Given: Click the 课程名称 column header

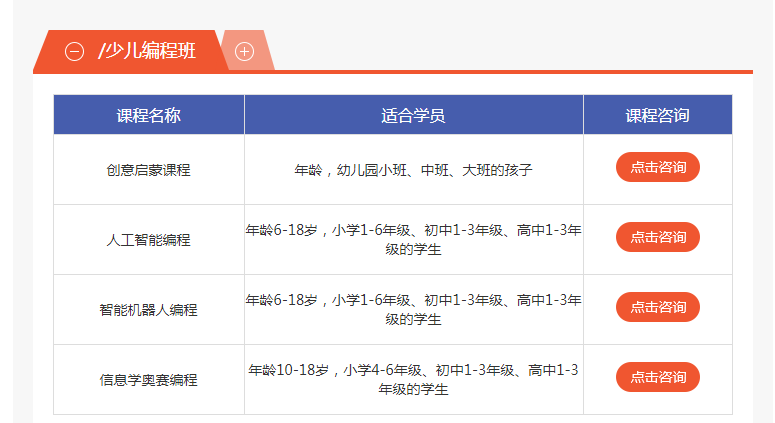Looking at the screenshot, I should pyautogui.click(x=148, y=115).
